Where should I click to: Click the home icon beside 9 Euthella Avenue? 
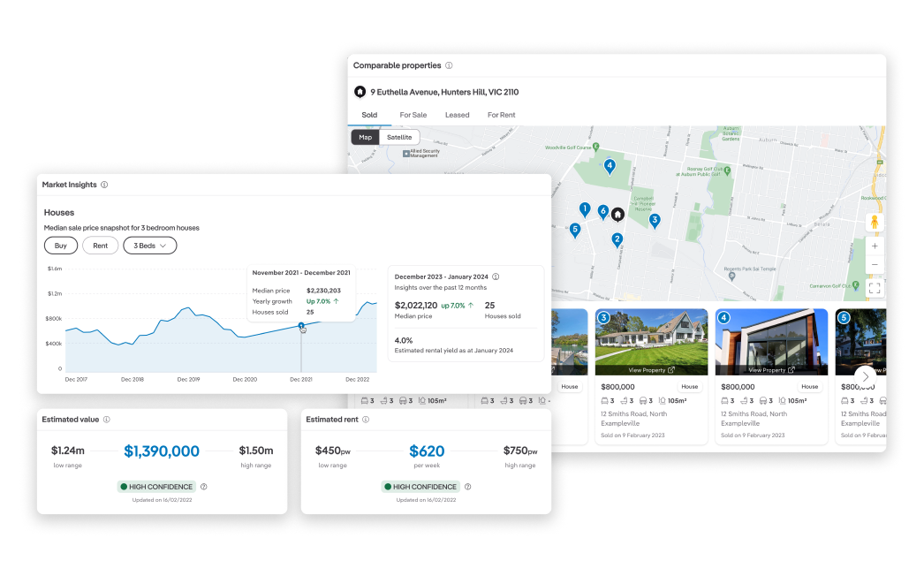tap(360, 92)
